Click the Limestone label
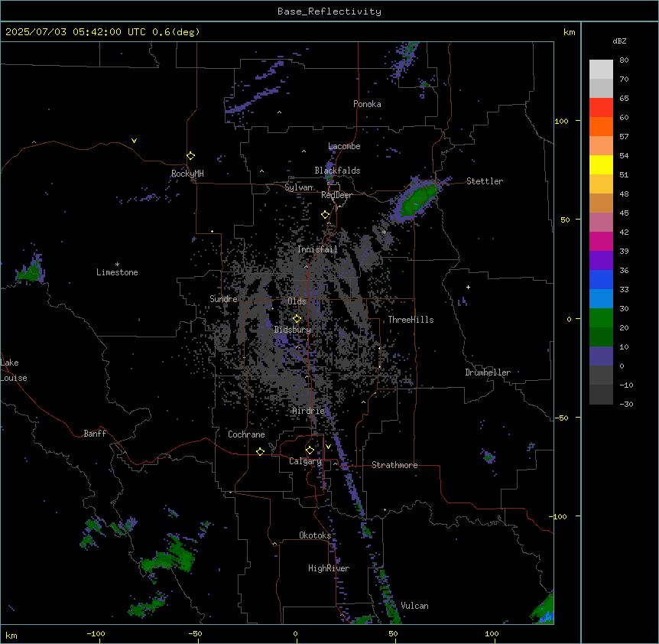 click(x=117, y=272)
